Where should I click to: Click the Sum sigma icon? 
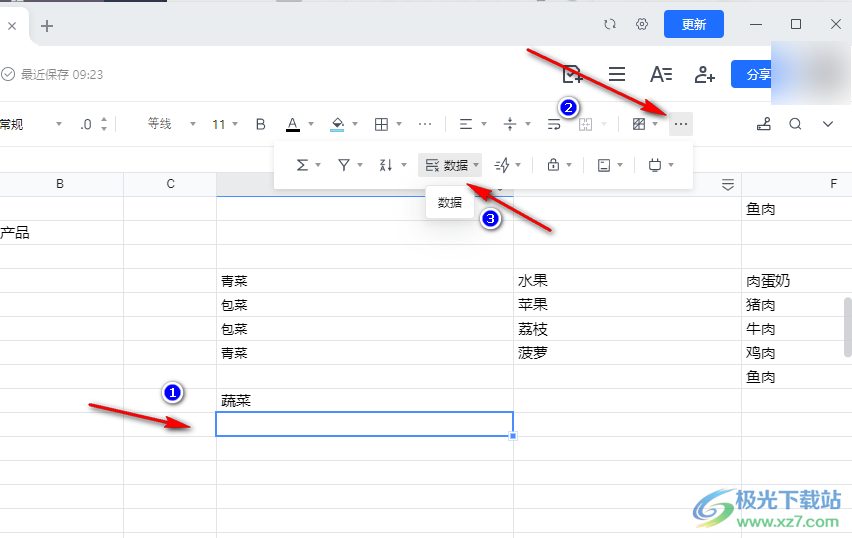tap(302, 165)
